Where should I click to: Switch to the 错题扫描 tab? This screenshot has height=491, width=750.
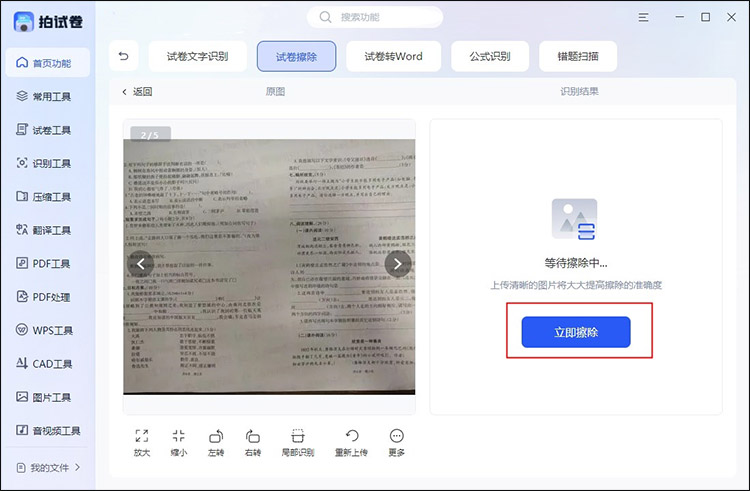coord(578,56)
